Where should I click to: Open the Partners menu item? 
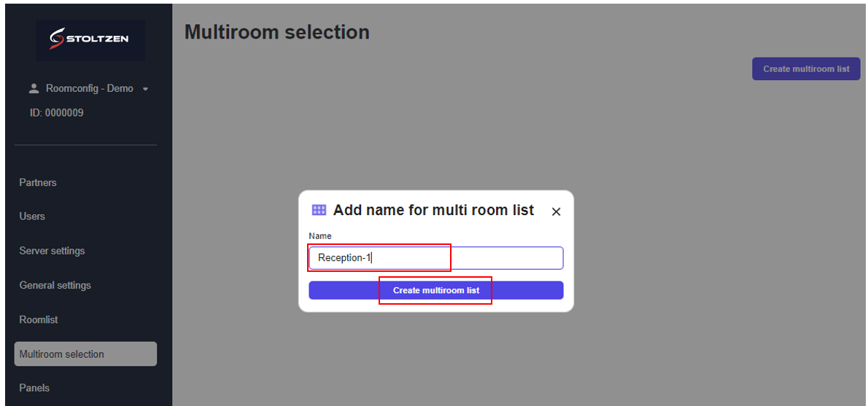coord(38,182)
